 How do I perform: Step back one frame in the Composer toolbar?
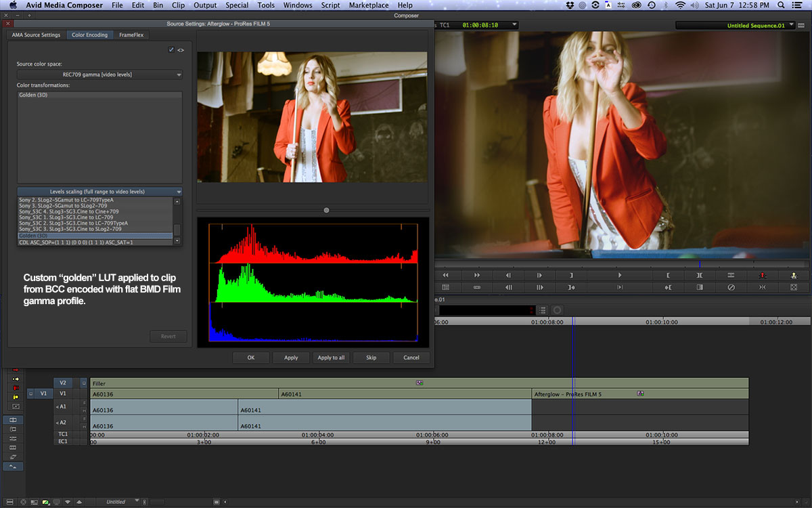coord(508,275)
